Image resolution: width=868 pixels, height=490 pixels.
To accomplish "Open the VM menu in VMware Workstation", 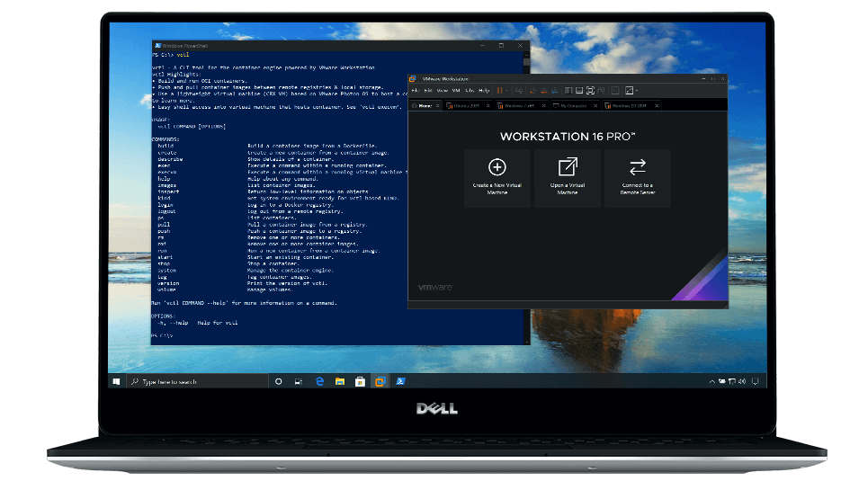I will [456, 90].
